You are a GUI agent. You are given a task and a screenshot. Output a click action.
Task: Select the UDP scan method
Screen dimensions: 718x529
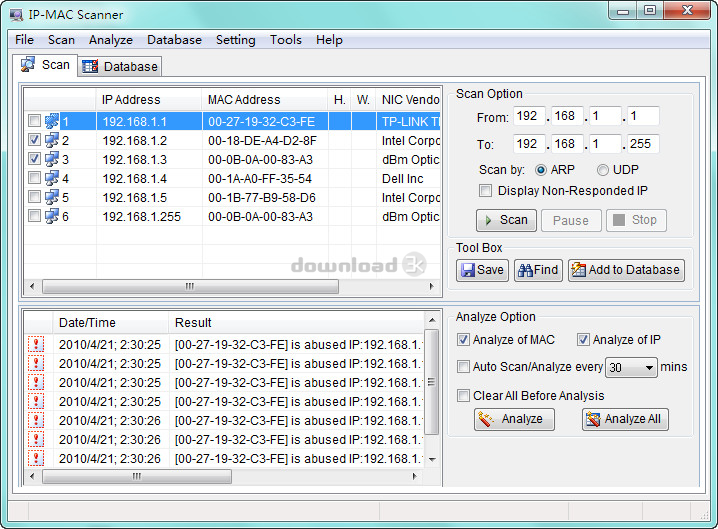click(603, 170)
